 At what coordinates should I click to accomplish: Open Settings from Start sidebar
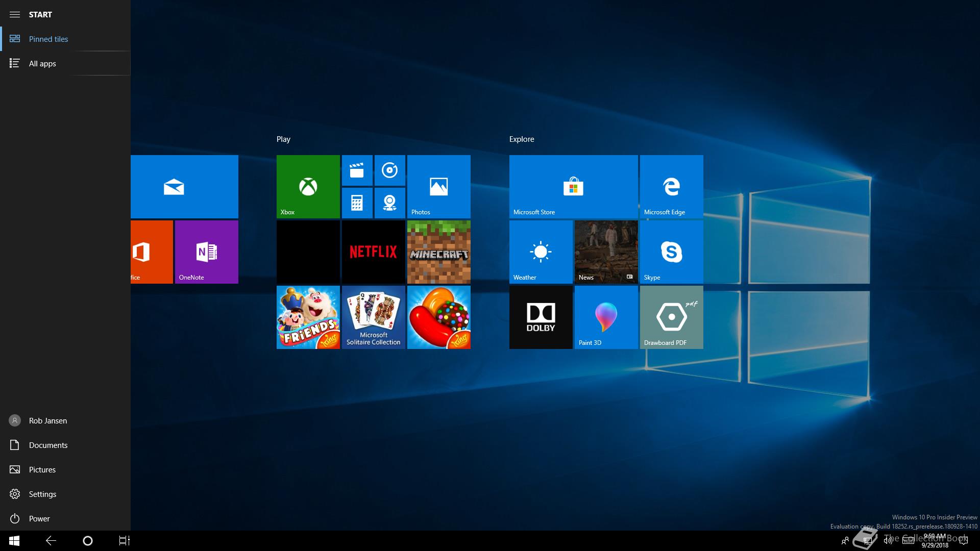pos(65,494)
